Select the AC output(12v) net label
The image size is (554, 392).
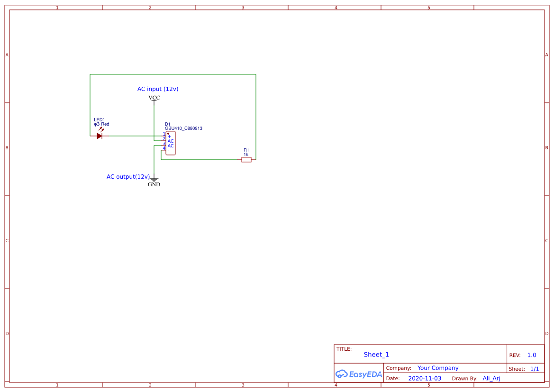pos(128,176)
